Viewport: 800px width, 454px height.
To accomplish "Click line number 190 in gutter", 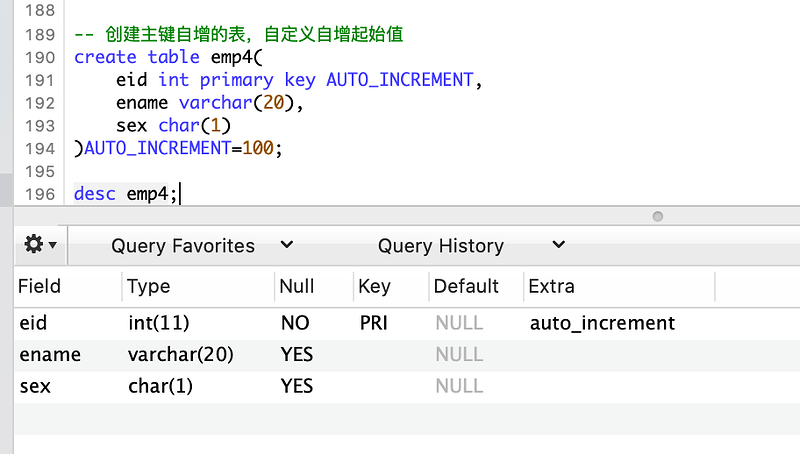I will tap(40, 58).
